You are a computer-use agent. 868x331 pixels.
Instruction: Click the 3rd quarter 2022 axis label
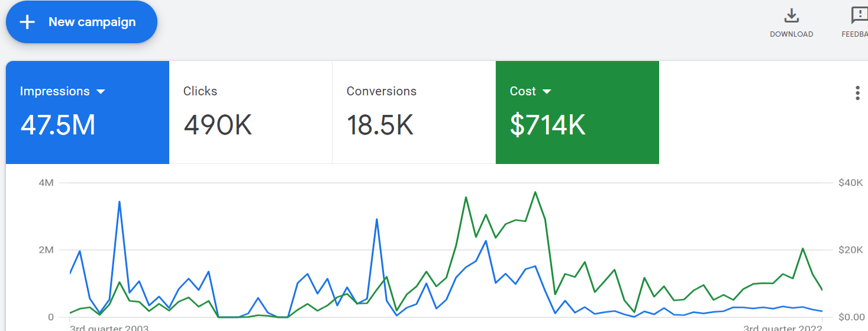coord(783,327)
